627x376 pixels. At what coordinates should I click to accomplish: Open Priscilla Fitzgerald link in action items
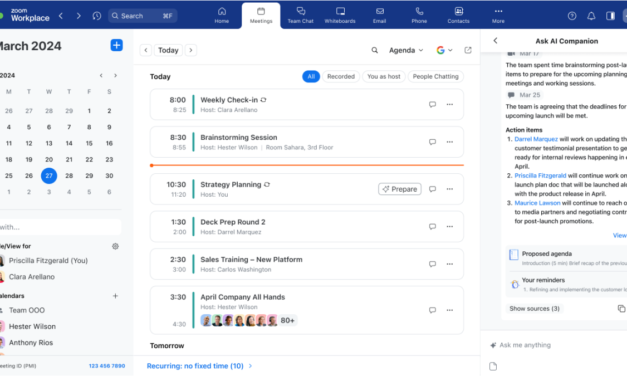coord(540,176)
